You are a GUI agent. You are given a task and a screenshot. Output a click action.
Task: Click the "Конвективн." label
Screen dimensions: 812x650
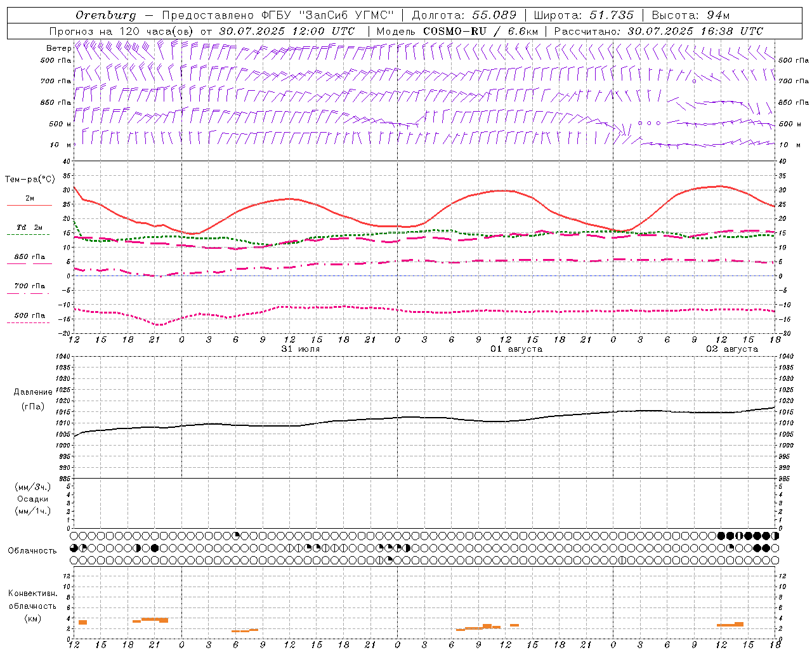coord(32,594)
